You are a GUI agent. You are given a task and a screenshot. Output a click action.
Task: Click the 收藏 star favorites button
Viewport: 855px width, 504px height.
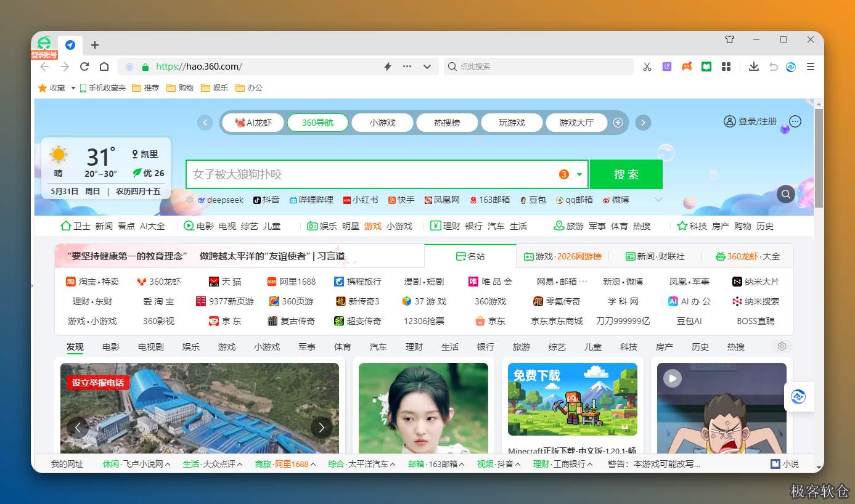51,88
